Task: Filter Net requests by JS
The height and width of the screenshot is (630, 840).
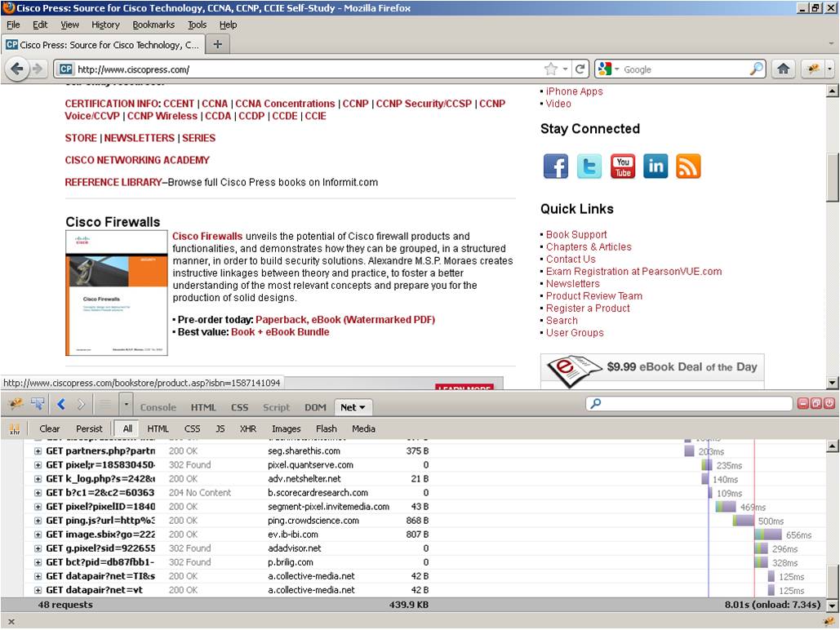Action: click(220, 428)
